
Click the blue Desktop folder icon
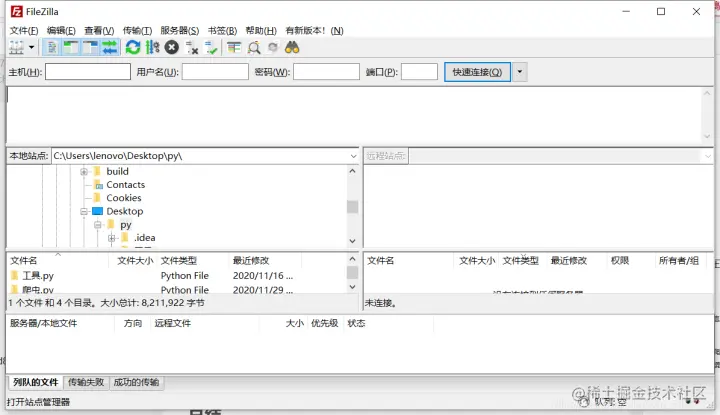[97, 211]
